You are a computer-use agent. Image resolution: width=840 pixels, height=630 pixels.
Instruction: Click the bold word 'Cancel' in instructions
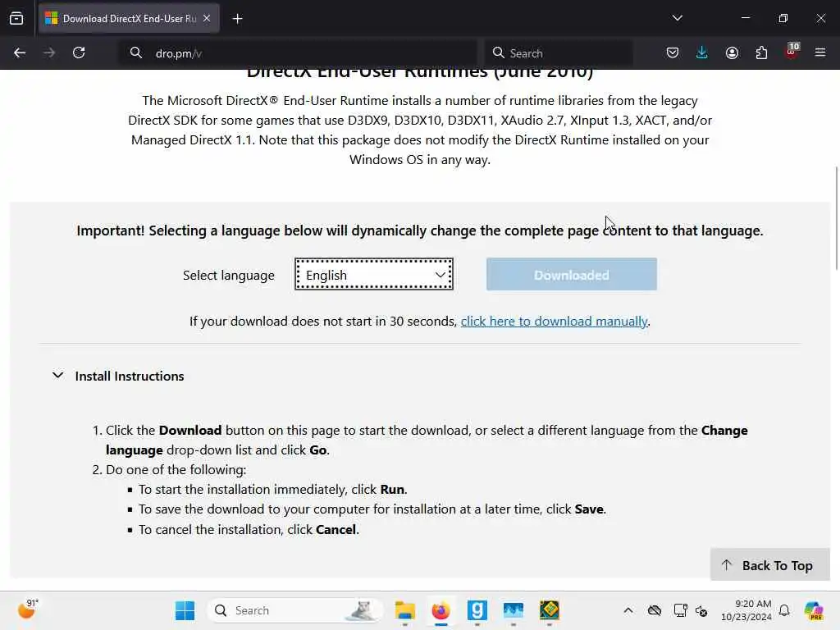point(336,529)
